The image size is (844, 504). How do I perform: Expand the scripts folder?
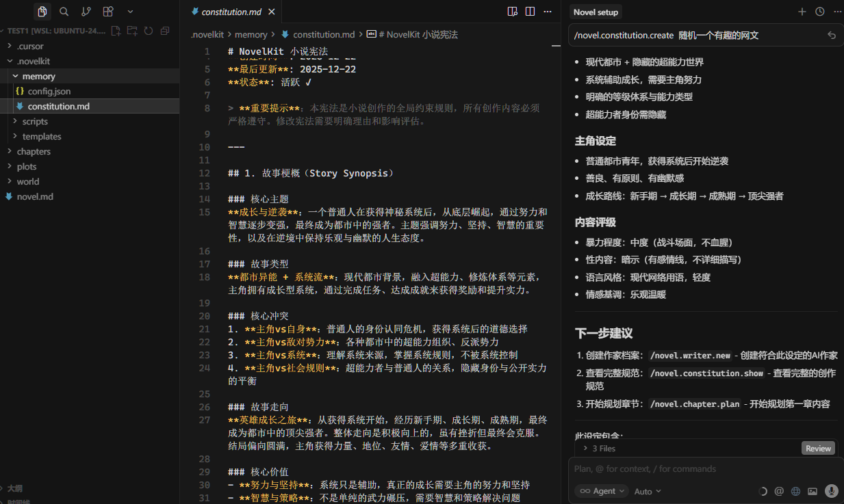[x=90, y=122]
